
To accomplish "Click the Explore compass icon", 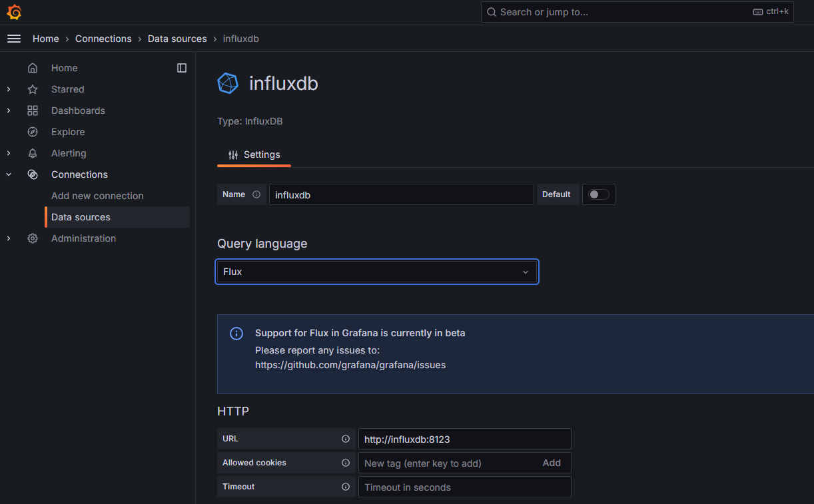I will 33,132.
